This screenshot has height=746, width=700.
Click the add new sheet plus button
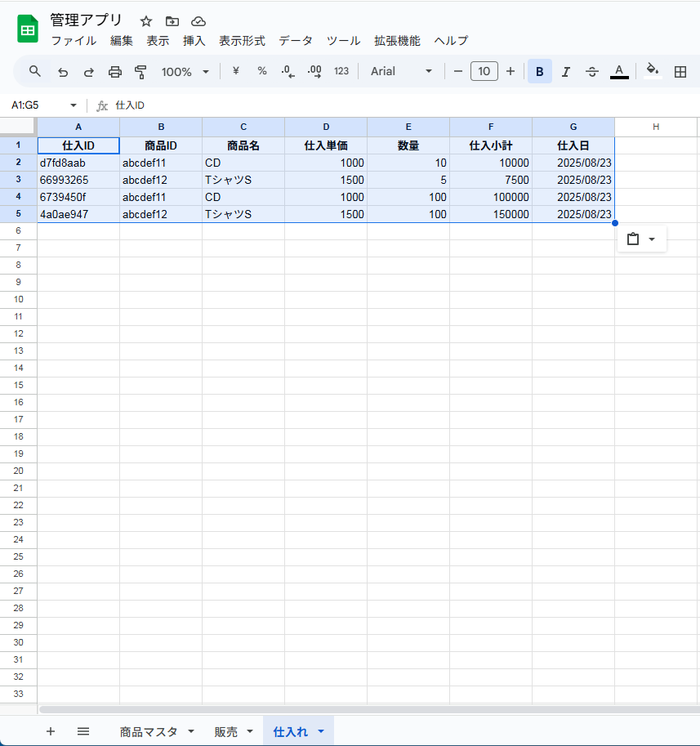coord(51,731)
